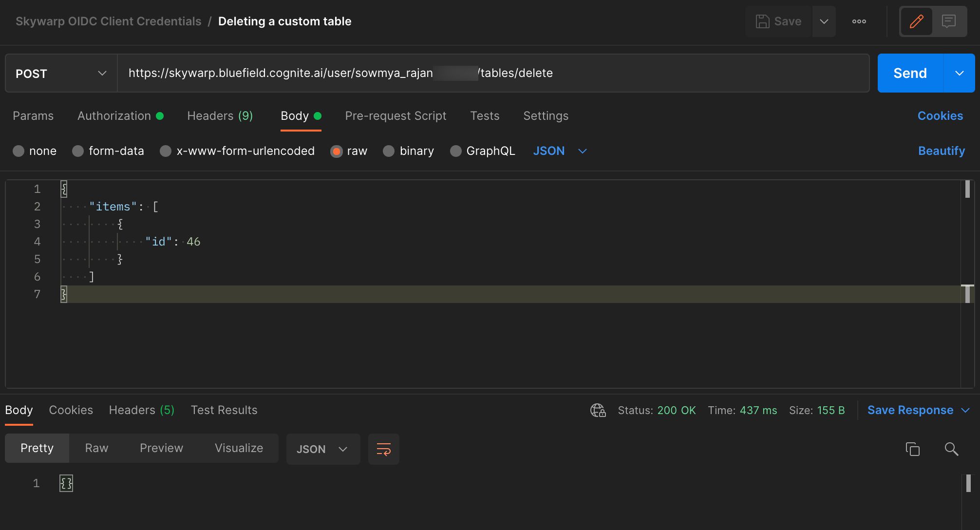Select the response Body tab
Image resolution: width=980 pixels, height=530 pixels.
point(19,410)
